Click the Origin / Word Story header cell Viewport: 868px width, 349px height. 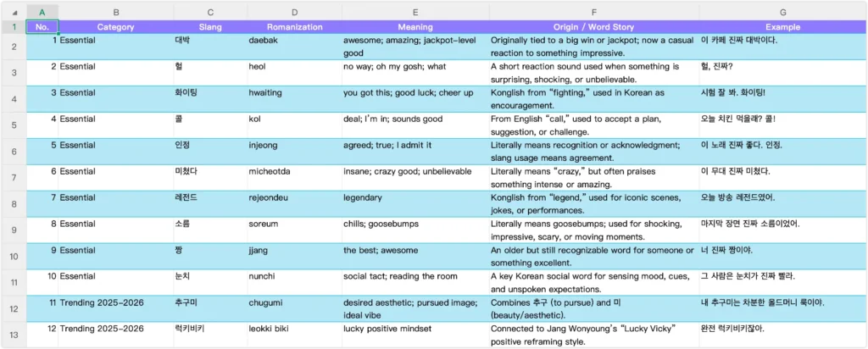[x=594, y=26]
